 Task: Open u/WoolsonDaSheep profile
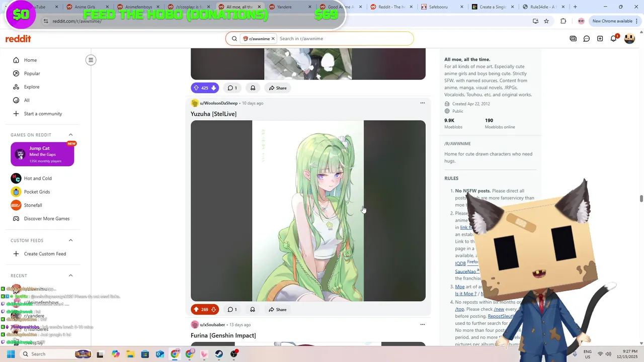218,103
